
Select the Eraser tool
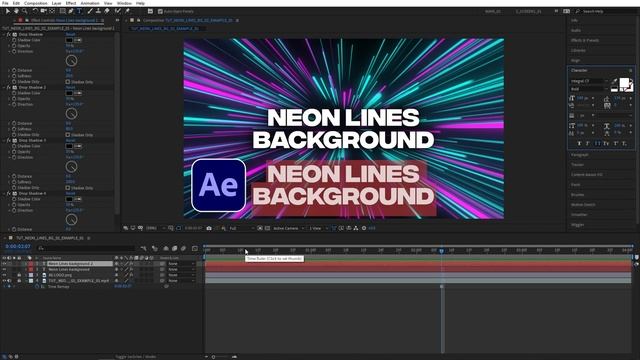[x=107, y=11]
